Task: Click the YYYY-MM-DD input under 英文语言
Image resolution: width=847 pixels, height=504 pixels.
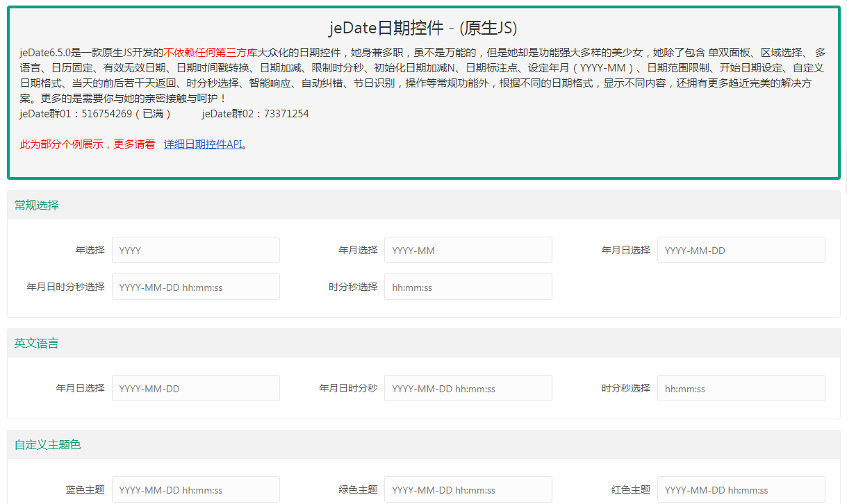Action: [196, 388]
